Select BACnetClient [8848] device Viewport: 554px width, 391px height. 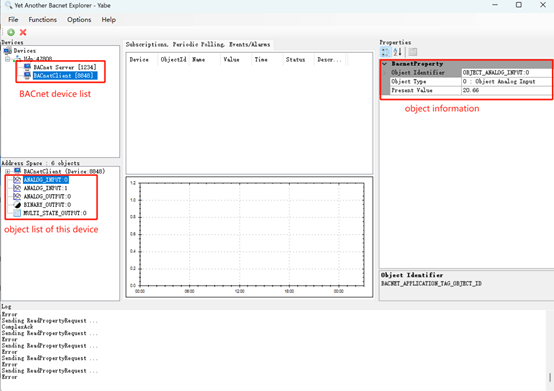coord(64,76)
